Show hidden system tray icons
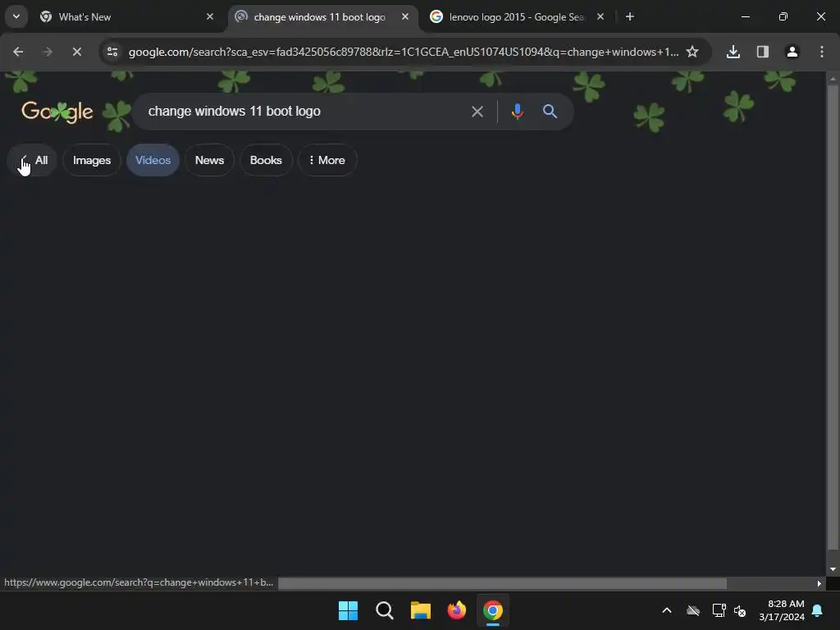The image size is (840, 630). pos(667,610)
